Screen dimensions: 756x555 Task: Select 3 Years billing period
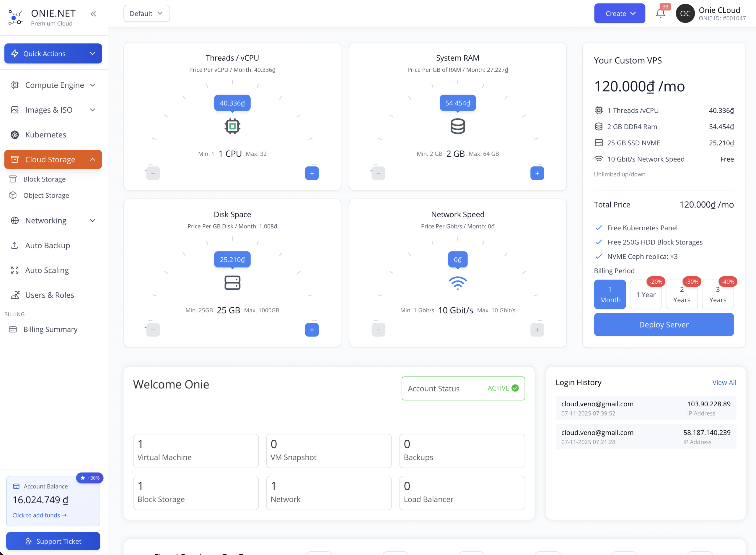717,294
